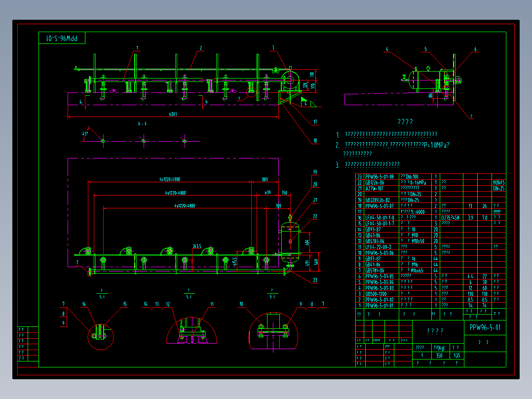
Task: Click the 6303 overall length dimension
Action: tap(173, 115)
